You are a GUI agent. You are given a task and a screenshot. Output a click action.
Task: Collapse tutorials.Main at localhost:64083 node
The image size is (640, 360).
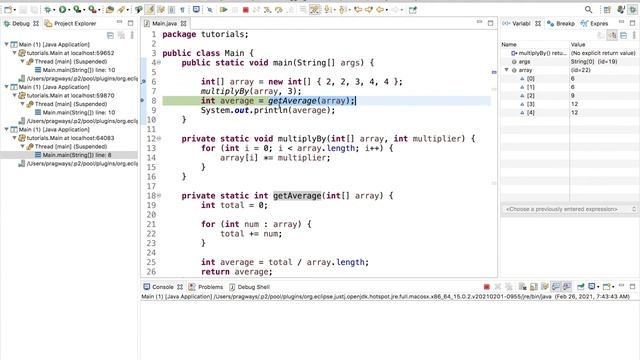pos(15,138)
